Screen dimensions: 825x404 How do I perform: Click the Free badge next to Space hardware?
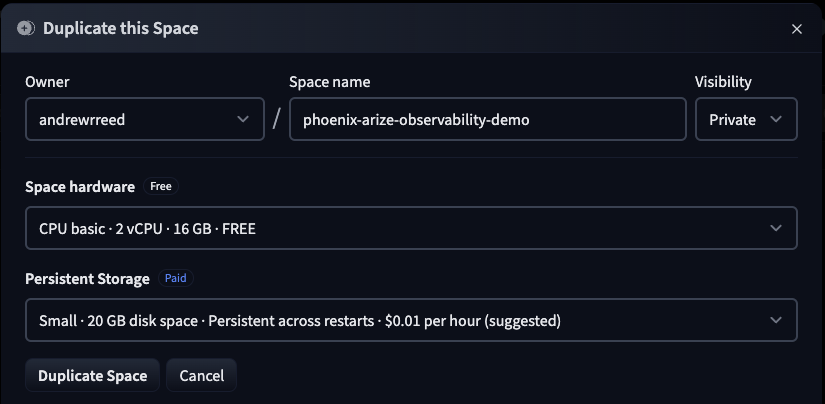pyautogui.click(x=161, y=186)
